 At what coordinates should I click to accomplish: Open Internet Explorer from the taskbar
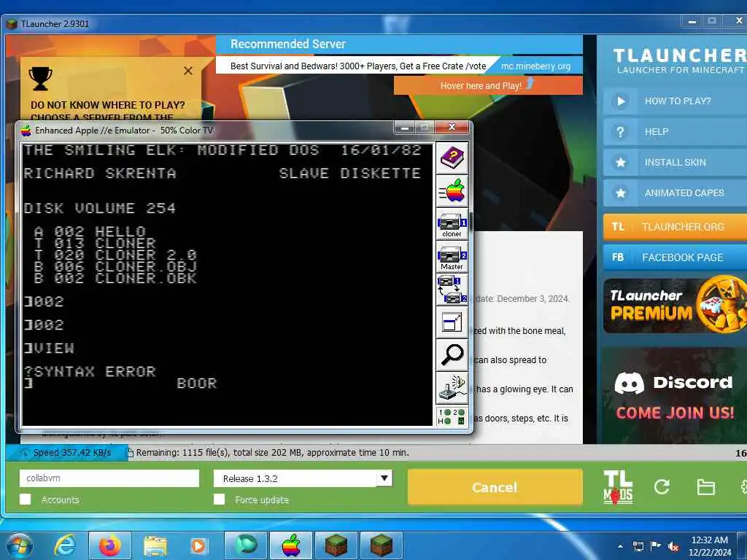point(65,545)
